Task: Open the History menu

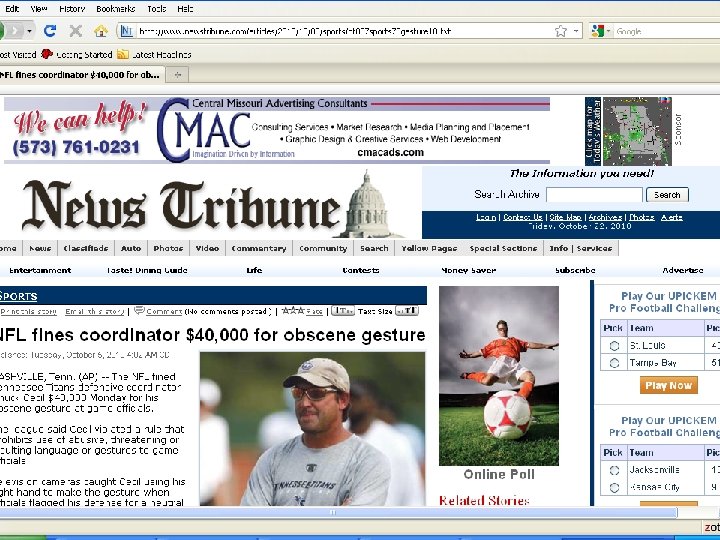Action: [72, 9]
